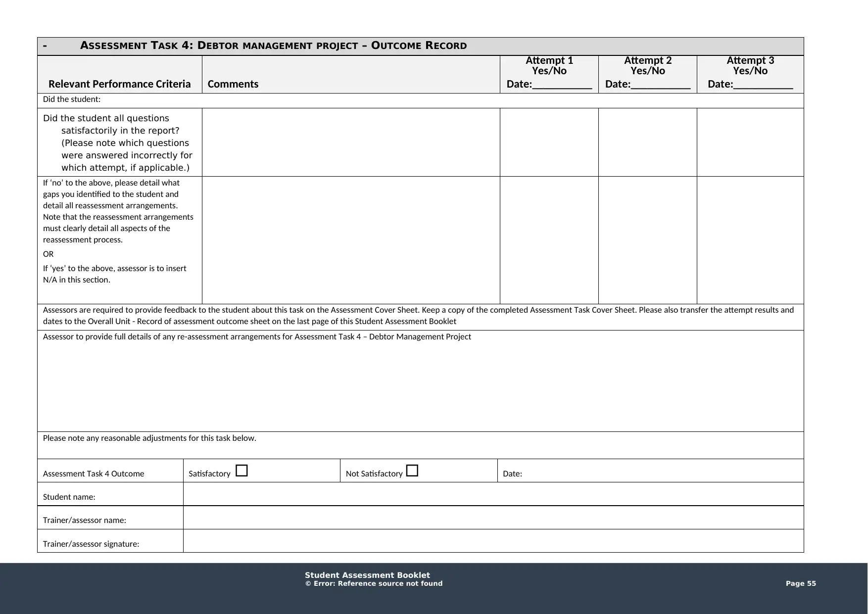The image size is (868, 614).
Task: Click the 'Assessors are required to provide feedback' paragraph
Action: (418, 316)
